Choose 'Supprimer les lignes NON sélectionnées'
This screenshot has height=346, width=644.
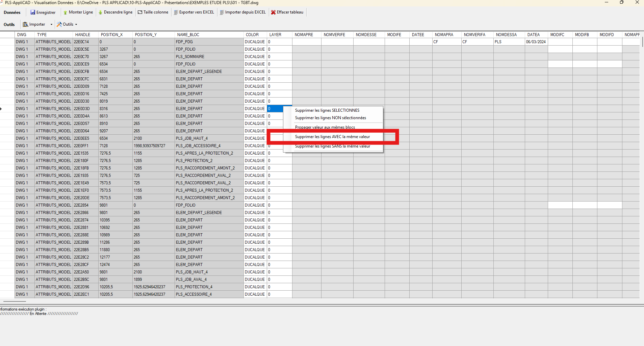click(x=330, y=118)
